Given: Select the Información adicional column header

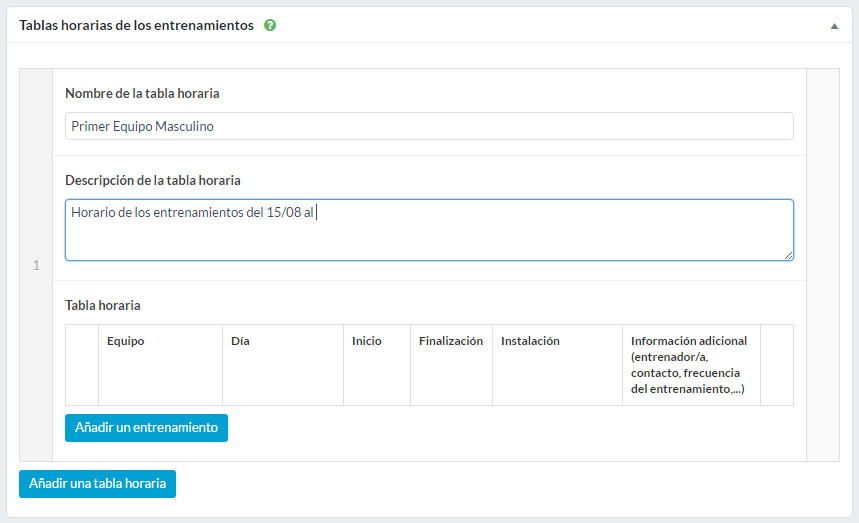Looking at the screenshot, I should point(689,365).
